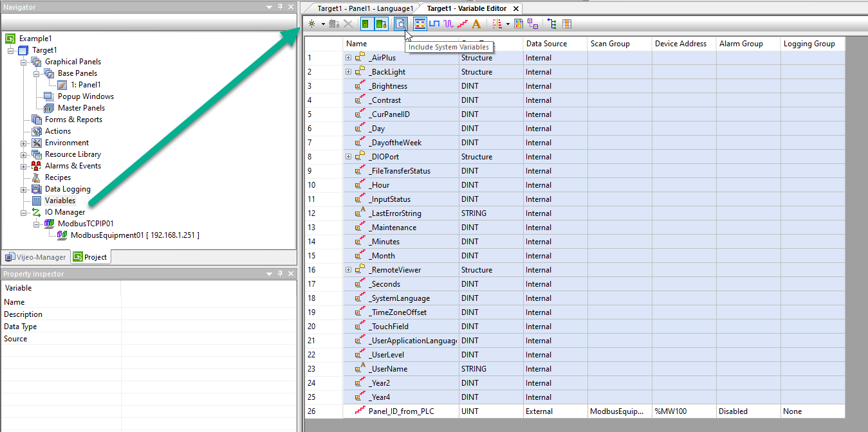Expand the Data Logging node

[24, 189]
